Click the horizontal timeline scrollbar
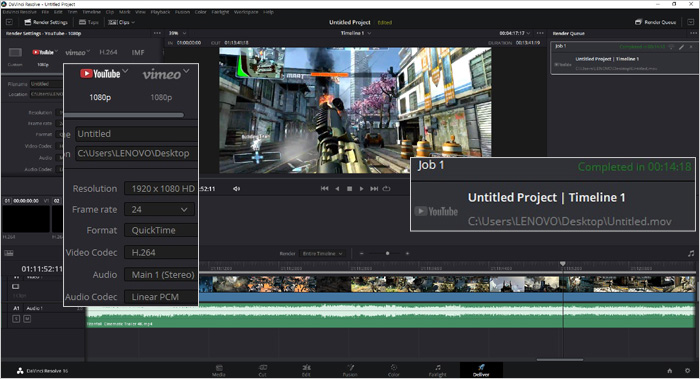This screenshot has width=700, height=379. 560,360
